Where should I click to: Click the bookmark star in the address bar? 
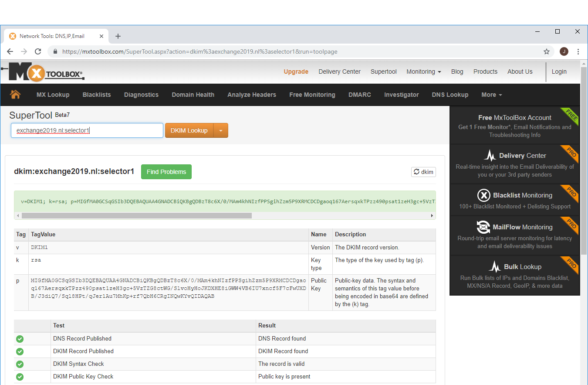point(547,51)
